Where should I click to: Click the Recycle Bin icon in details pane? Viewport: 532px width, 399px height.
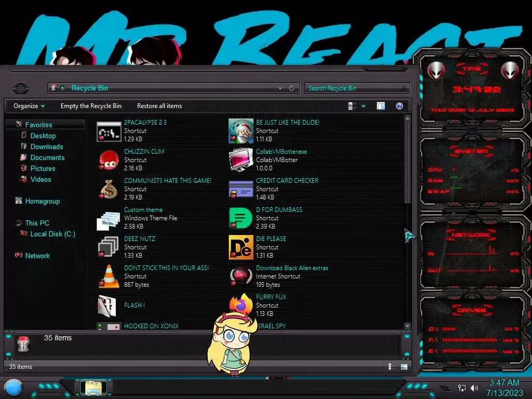coord(23,344)
